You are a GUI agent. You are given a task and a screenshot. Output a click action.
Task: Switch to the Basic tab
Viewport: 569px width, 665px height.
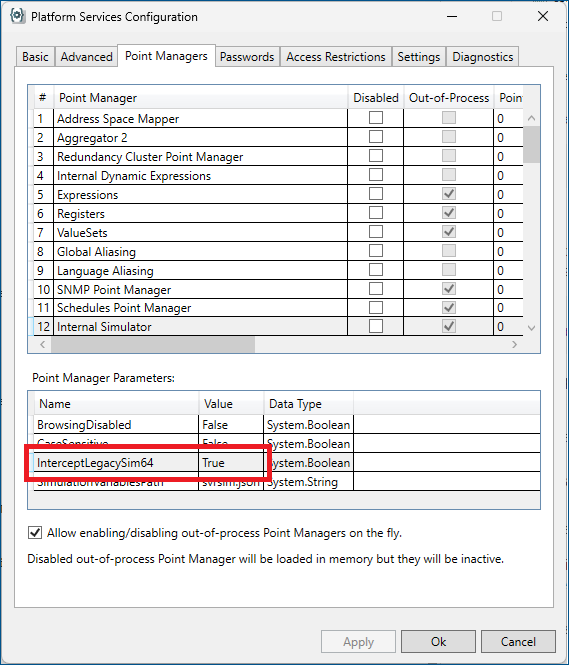35,57
